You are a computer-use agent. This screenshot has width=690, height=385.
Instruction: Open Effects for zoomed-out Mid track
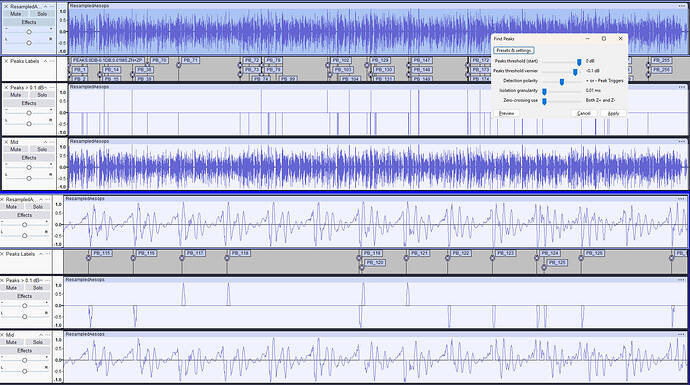(29, 158)
